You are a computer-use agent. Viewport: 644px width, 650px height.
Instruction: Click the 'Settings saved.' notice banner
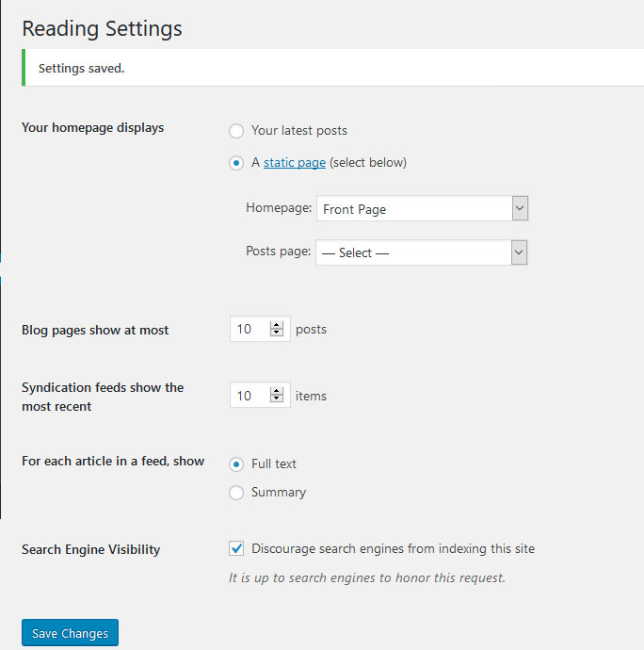pyautogui.click(x=332, y=68)
